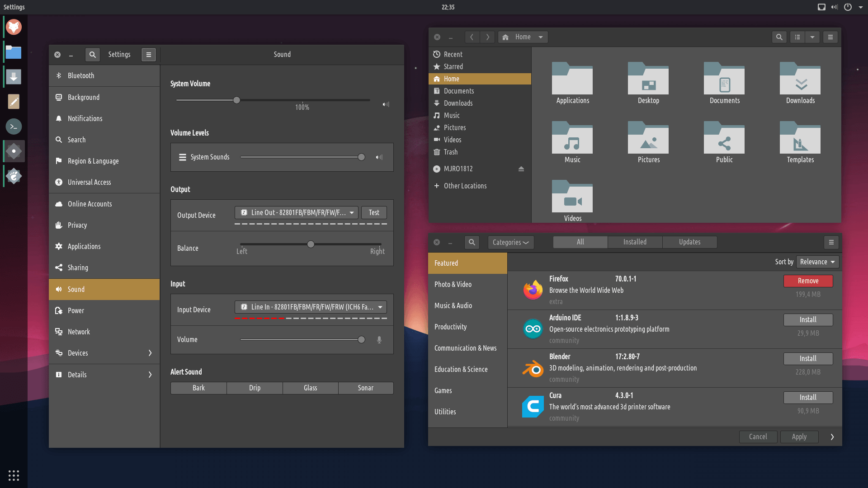Click the search icon in software manager

pos(472,242)
